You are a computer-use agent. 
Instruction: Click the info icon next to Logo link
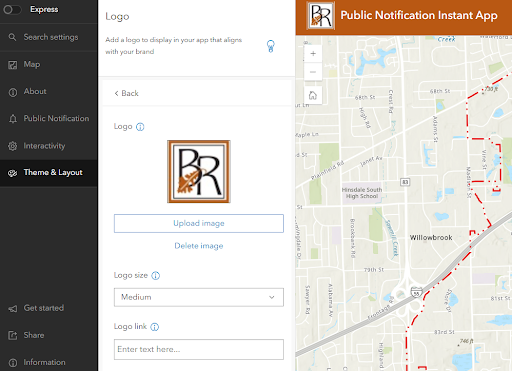(x=155, y=327)
